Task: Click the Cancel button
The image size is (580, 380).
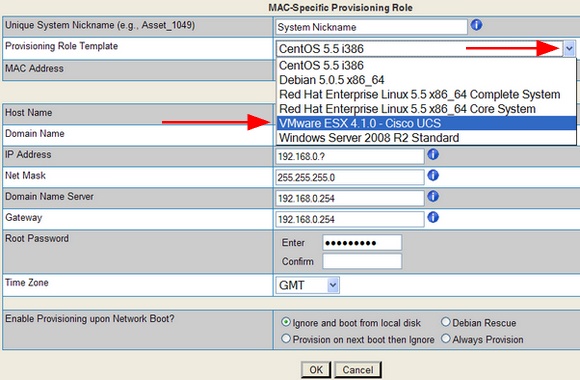Action: click(358, 370)
